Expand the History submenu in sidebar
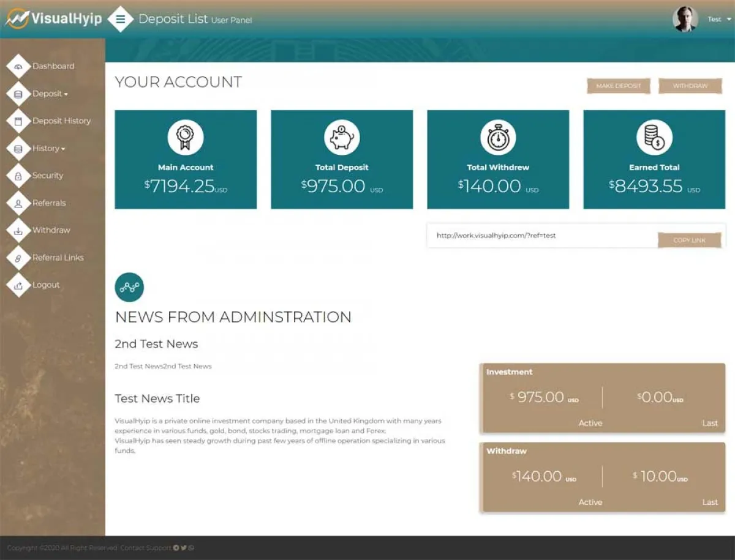This screenshot has height=560, width=735. (49, 148)
